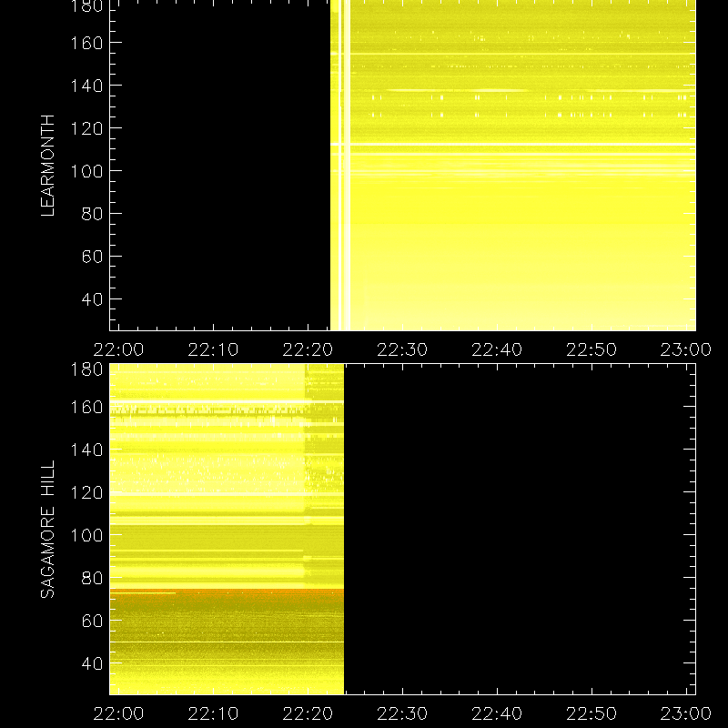Select 100 label on Learmonth frequency axis
The height and width of the screenshot is (728, 728).
click(x=86, y=171)
